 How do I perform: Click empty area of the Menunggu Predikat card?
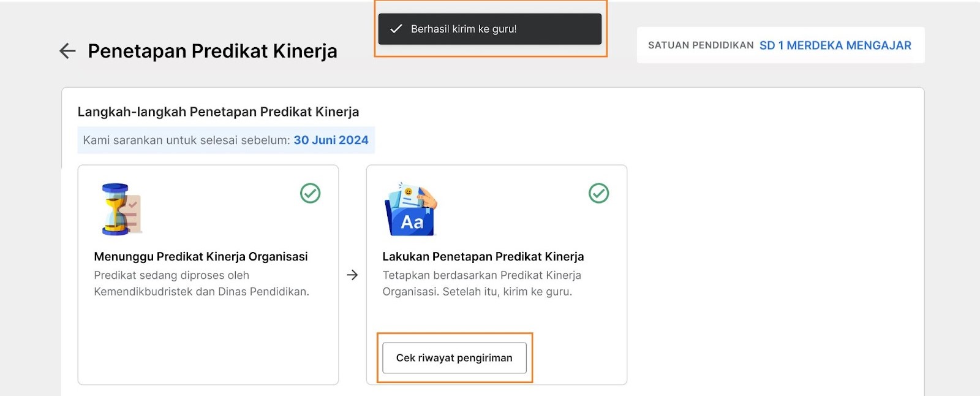[208, 343]
